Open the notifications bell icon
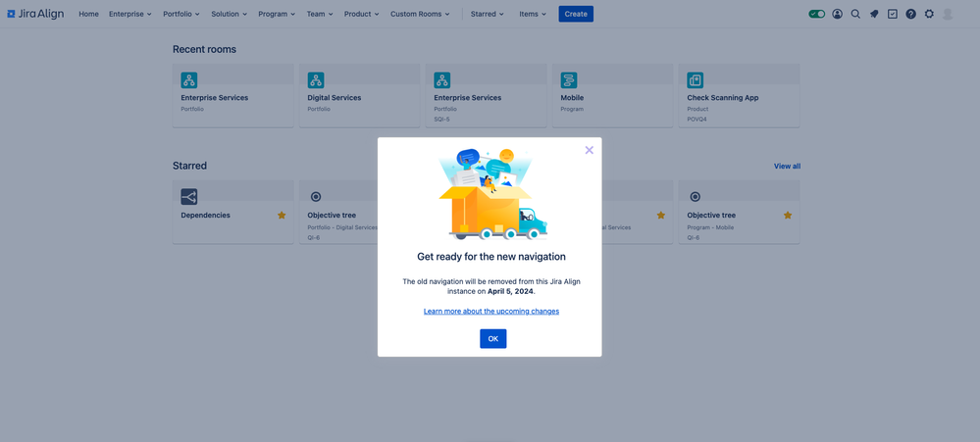The image size is (980, 442). (874, 14)
